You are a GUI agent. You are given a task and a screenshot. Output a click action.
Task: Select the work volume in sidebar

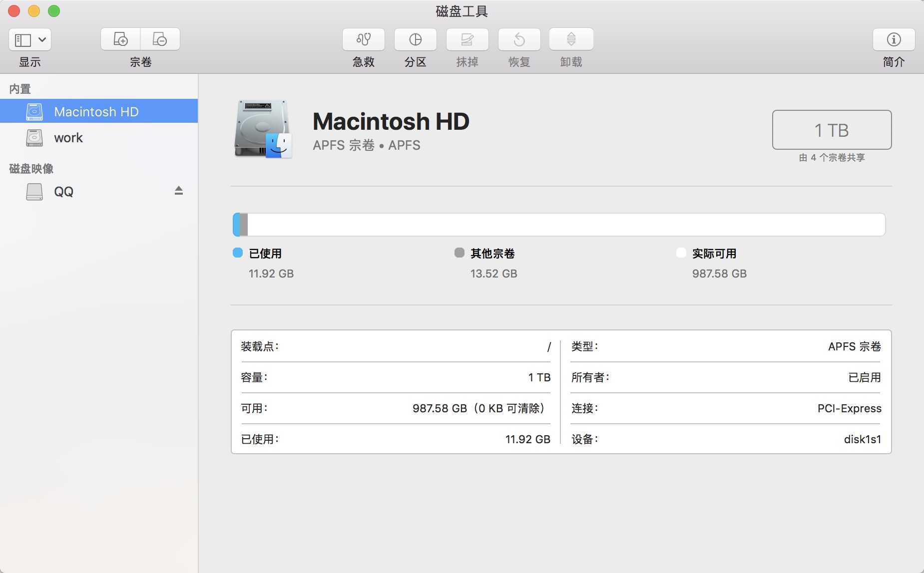pyautogui.click(x=99, y=137)
